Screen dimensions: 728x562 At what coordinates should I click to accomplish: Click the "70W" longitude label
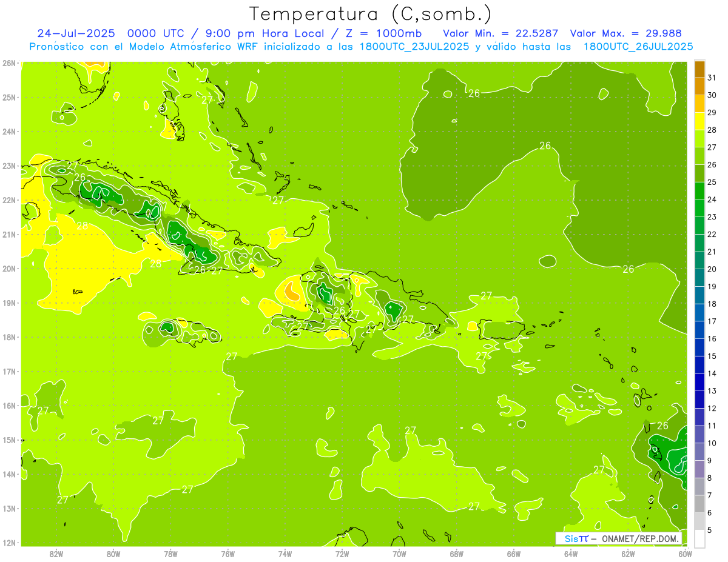pyautogui.click(x=399, y=554)
